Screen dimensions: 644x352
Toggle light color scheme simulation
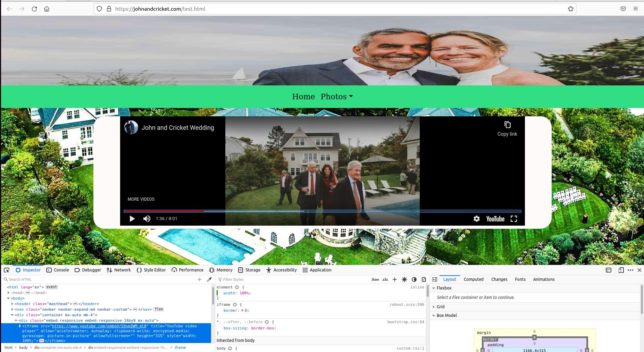404,279
